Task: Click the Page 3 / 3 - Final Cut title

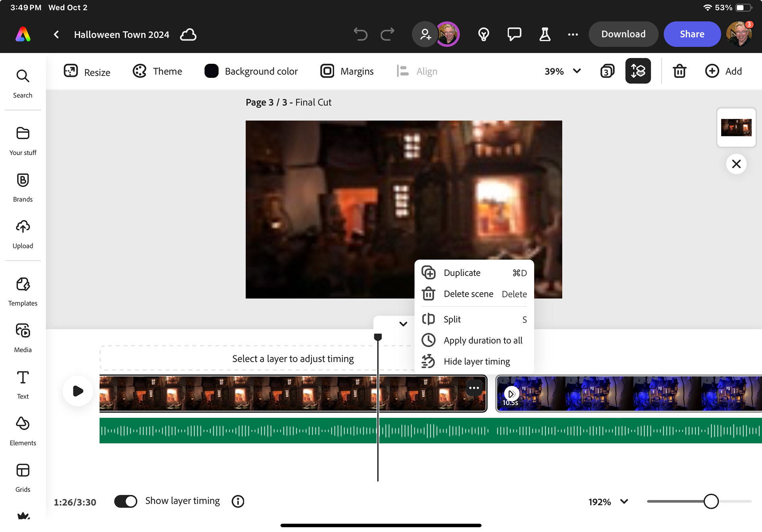Action: pyautogui.click(x=289, y=102)
